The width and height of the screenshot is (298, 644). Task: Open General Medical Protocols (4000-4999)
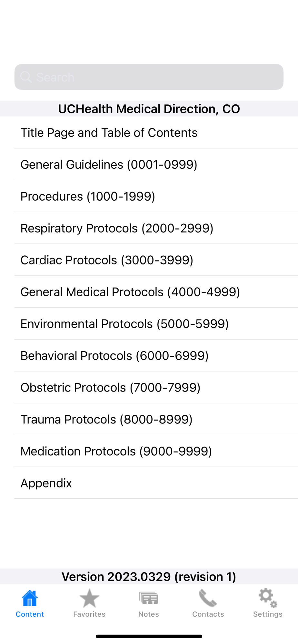point(130,292)
